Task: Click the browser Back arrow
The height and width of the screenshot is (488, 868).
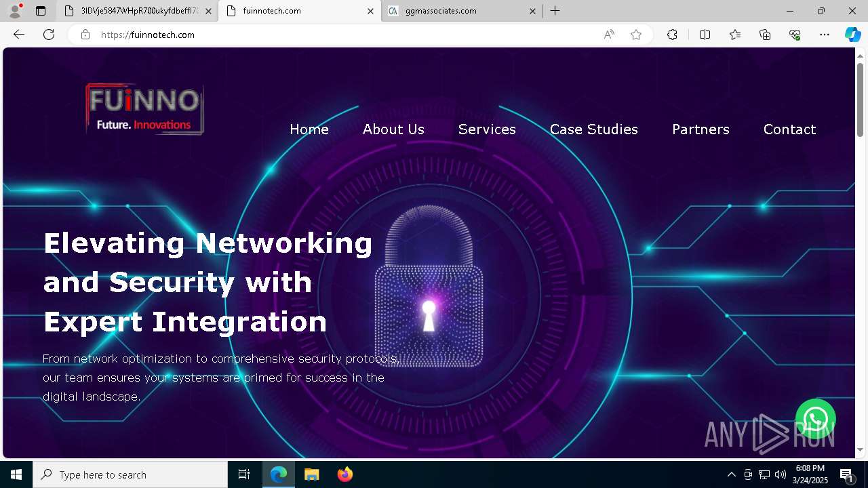Action: point(19,35)
